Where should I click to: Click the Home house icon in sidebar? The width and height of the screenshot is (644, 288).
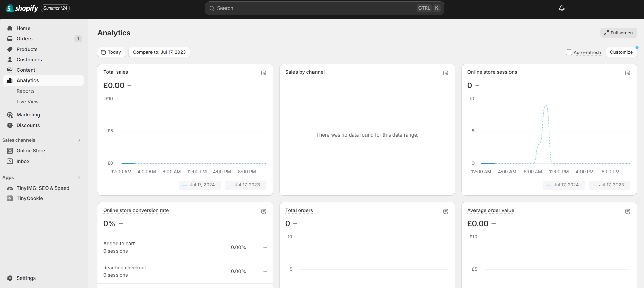pyautogui.click(x=10, y=28)
